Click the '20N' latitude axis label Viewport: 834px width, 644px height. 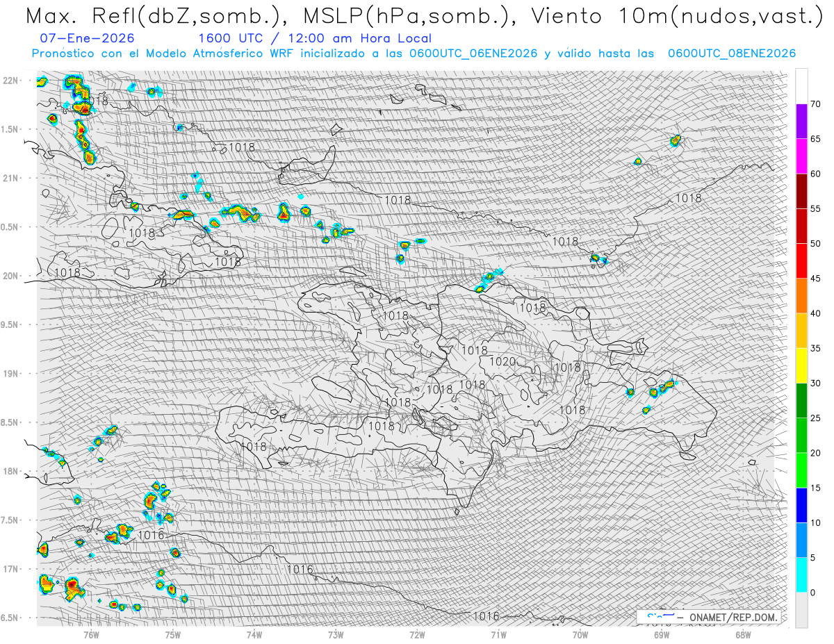point(10,276)
